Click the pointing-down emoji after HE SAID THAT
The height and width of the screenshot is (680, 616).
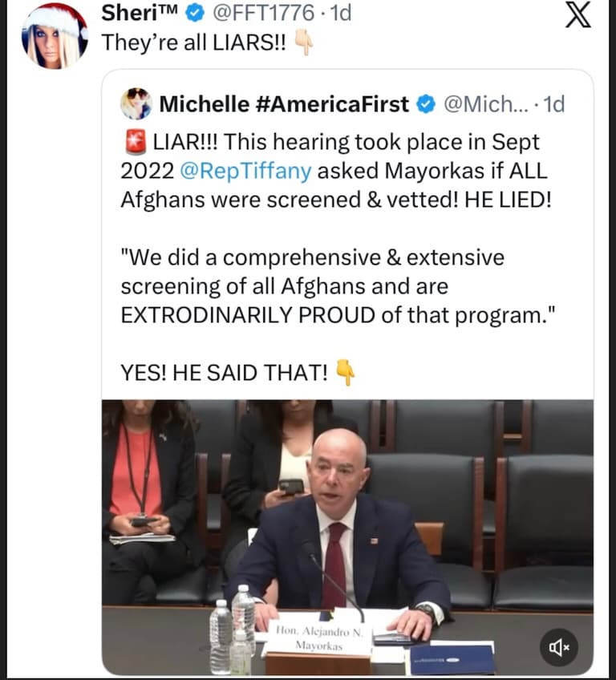coord(345,372)
